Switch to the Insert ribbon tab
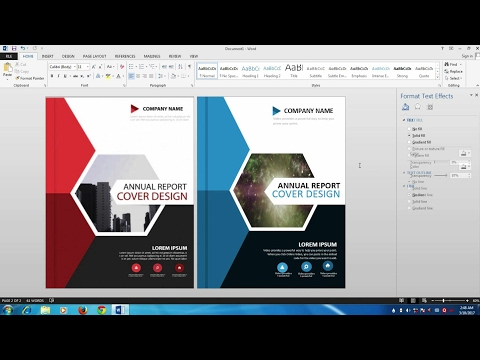 click(x=48, y=56)
